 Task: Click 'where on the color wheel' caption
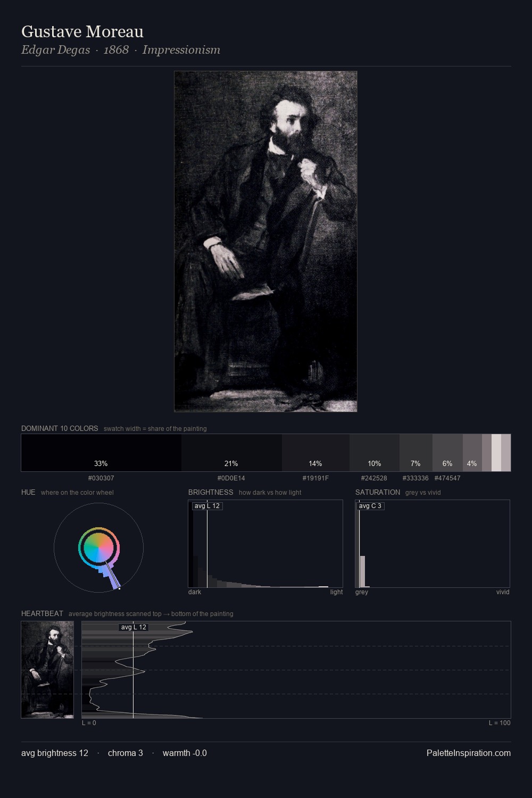(77, 493)
